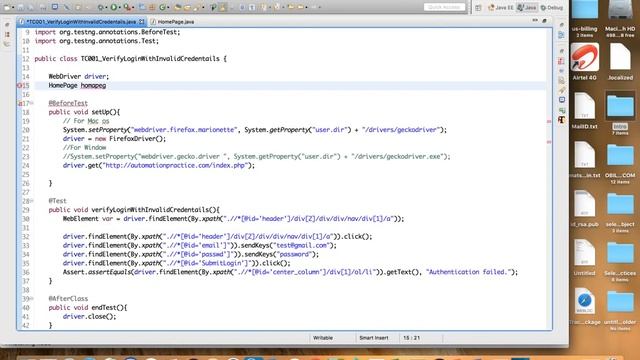The height and width of the screenshot is (360, 640).
Task: Click the Debug bug icon in toolbar
Action: tap(100, 7)
